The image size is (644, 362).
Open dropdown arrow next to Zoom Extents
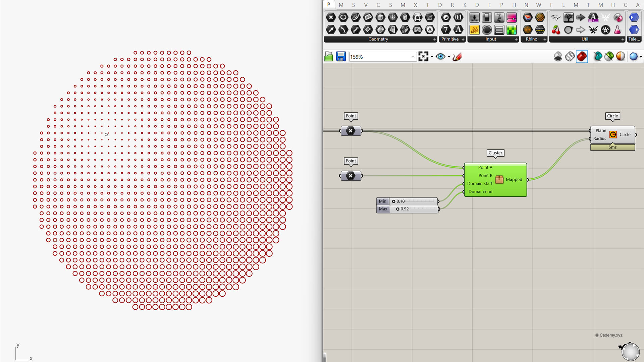click(432, 57)
